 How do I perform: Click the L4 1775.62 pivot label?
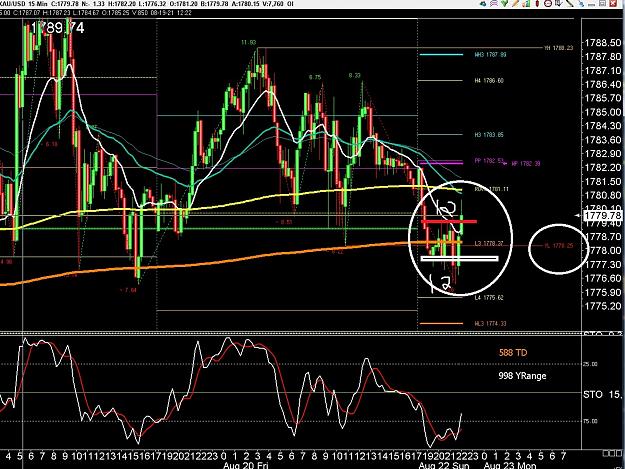click(489, 298)
